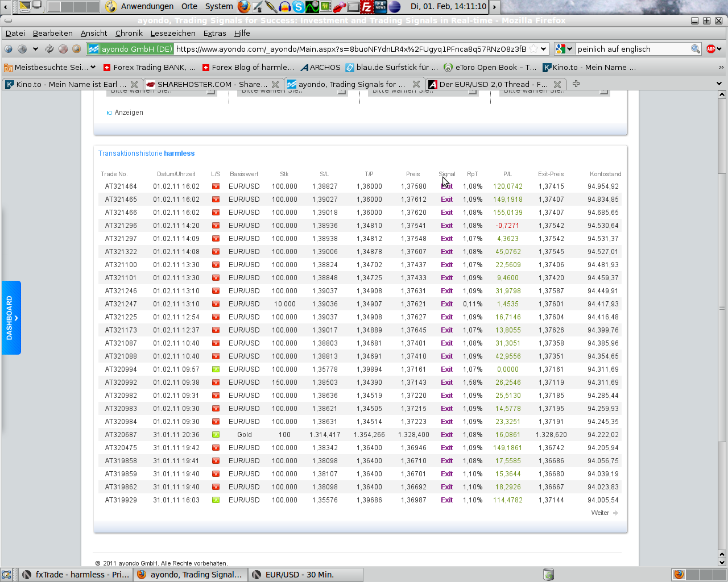Screen dimensions: 728x582
Task: Click the show desktop icon in the bottom panel
Action: pyautogui.click(x=6, y=575)
